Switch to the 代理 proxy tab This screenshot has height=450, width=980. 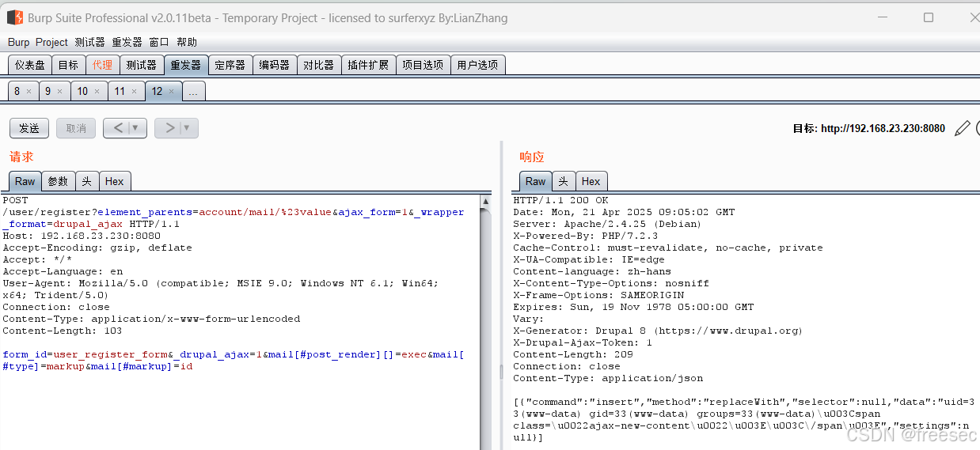(x=102, y=65)
